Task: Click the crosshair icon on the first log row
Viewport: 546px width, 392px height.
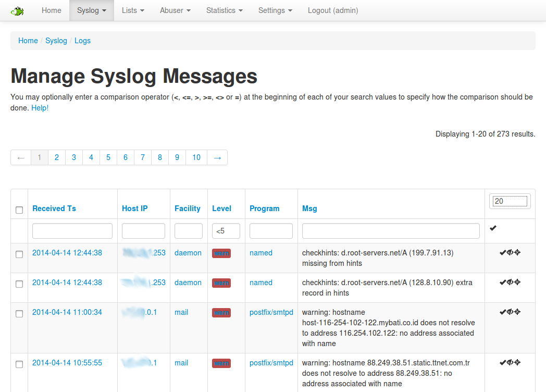Action: 516,252
